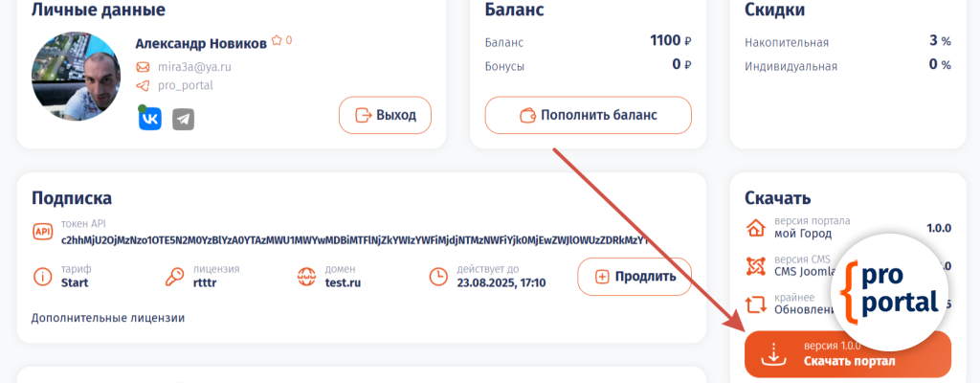Click the house icon for portal version
Viewport: 980px width, 383px height.
[756, 228]
